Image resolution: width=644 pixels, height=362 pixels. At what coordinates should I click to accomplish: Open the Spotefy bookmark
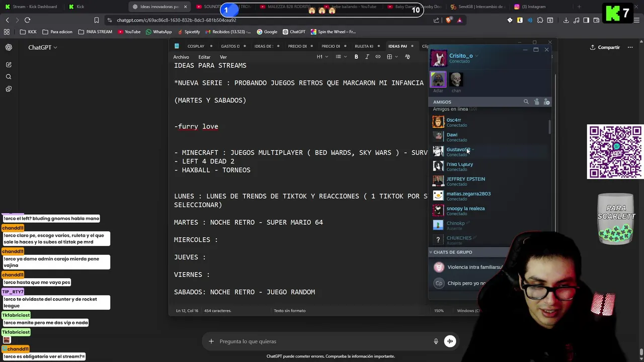pos(188,32)
